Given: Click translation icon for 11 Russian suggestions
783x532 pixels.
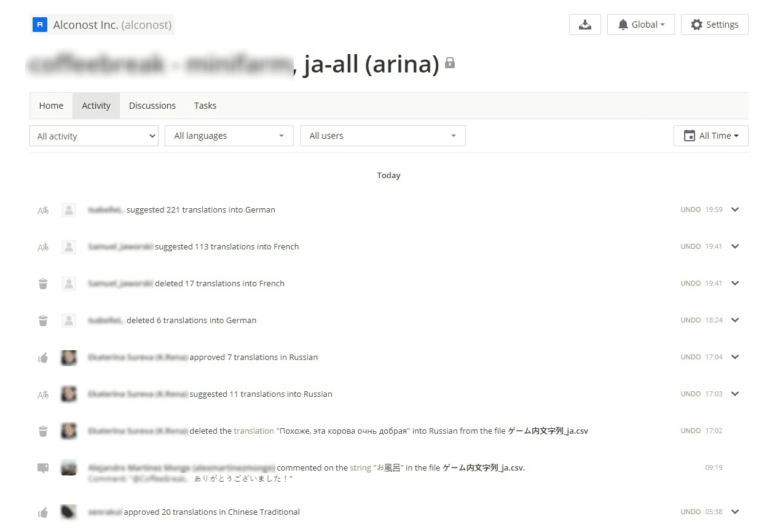Looking at the screenshot, I should click(x=43, y=394).
